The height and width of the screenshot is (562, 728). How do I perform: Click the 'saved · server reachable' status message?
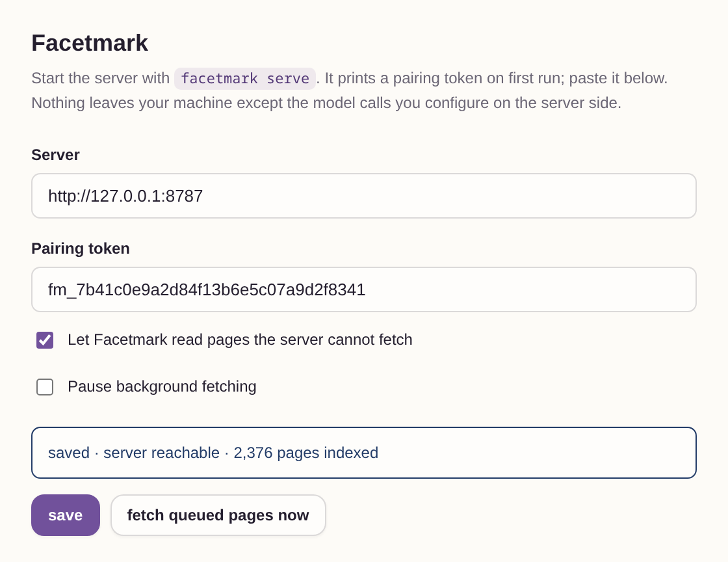coord(363,452)
